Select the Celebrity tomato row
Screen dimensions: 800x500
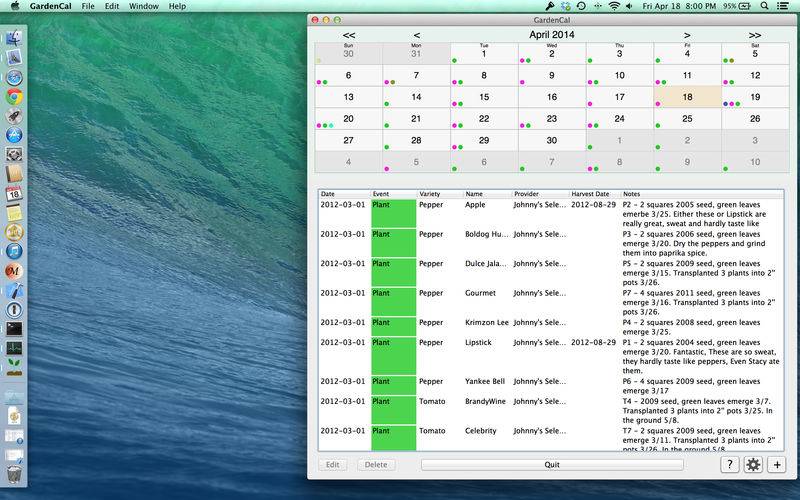[551, 438]
